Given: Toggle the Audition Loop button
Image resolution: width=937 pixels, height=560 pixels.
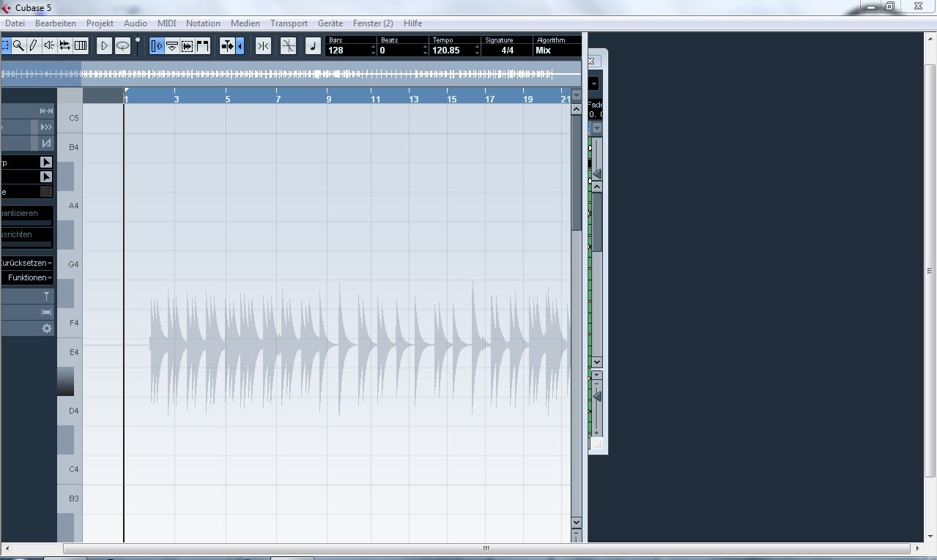Looking at the screenshot, I should tap(122, 45).
